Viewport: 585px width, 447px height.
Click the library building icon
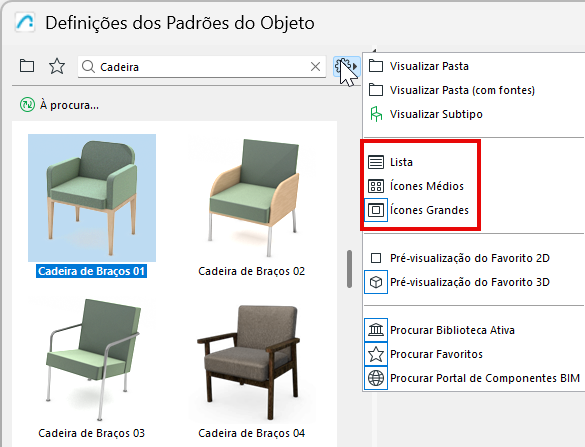point(376,330)
